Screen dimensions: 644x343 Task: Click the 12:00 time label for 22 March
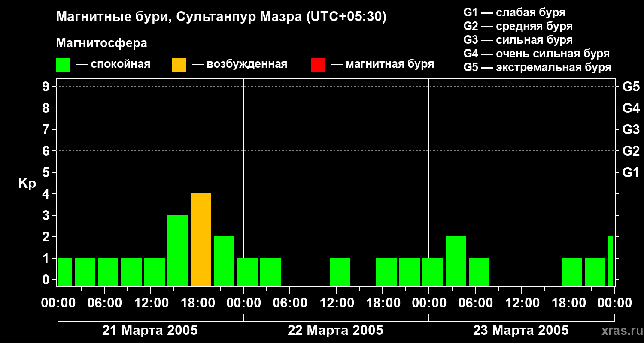click(336, 303)
